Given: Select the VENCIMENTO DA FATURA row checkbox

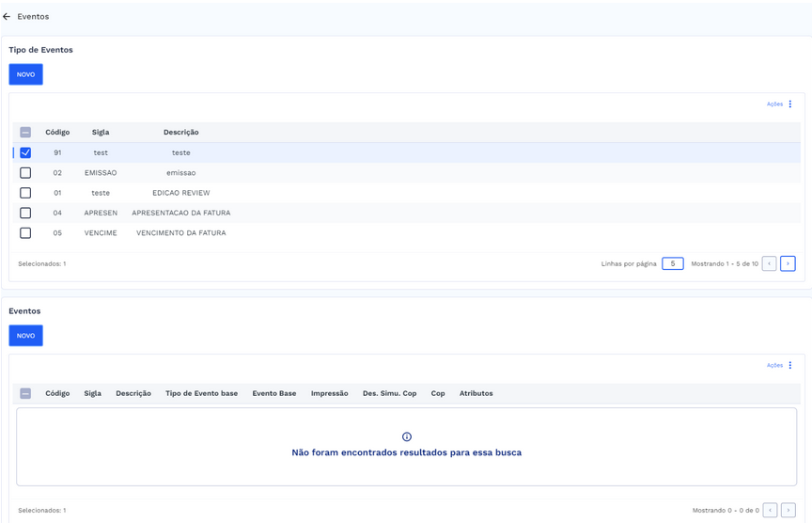Looking at the screenshot, I should 25,233.
